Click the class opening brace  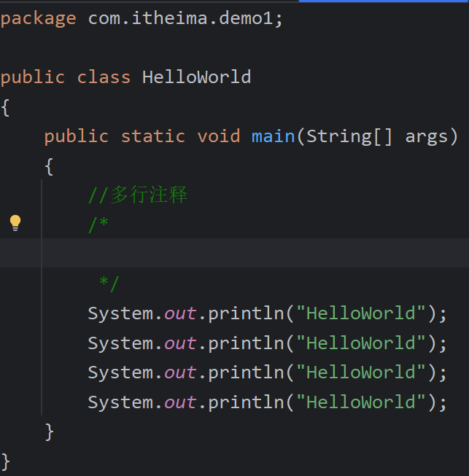(5, 107)
